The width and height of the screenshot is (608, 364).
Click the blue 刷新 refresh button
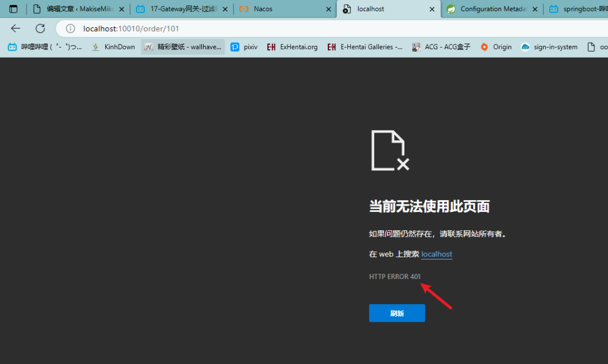[x=397, y=313]
